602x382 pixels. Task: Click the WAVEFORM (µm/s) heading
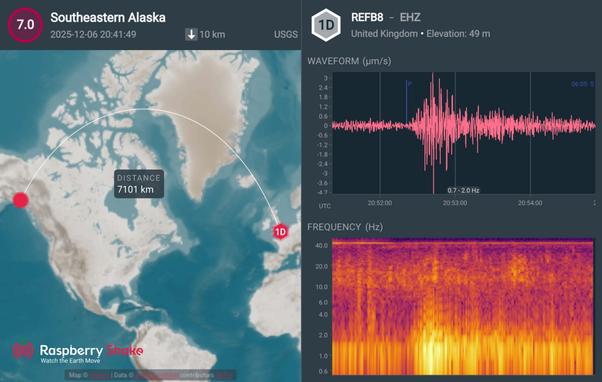click(349, 61)
